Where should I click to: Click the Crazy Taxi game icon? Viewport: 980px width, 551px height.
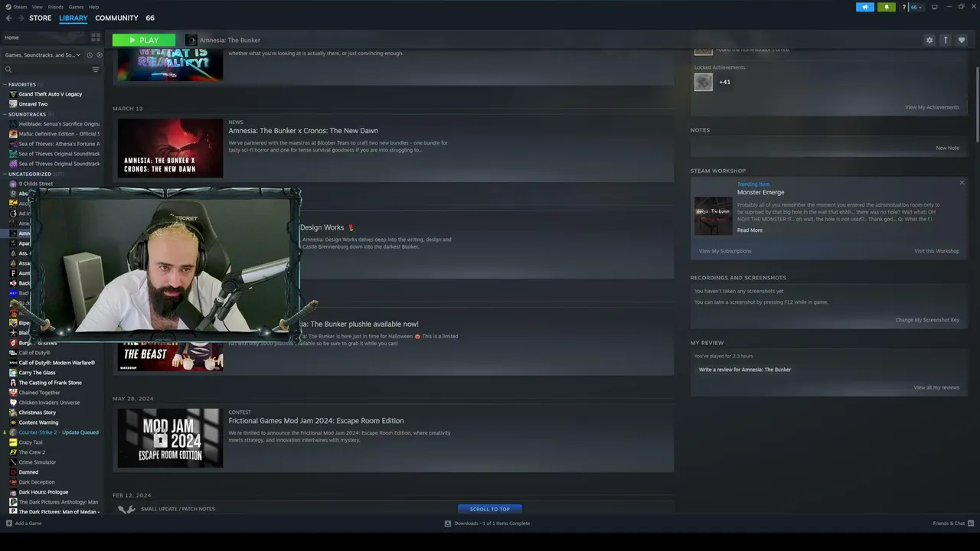tap(13, 442)
